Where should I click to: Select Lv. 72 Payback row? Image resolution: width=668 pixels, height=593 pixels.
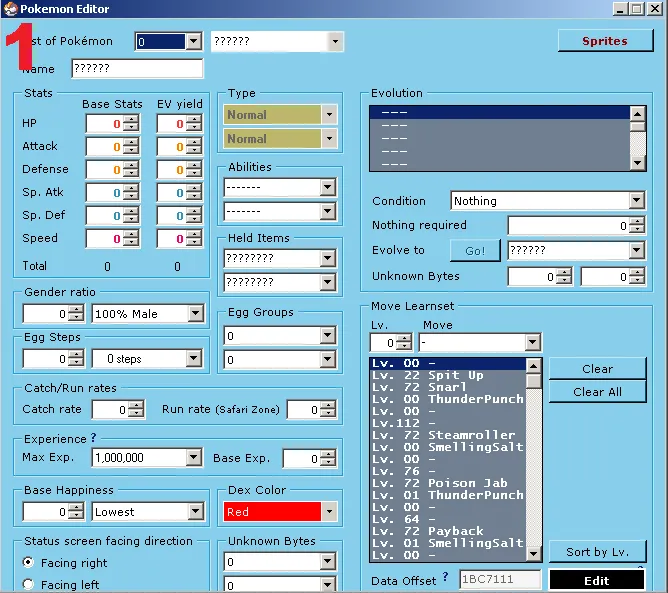pyautogui.click(x=448, y=531)
